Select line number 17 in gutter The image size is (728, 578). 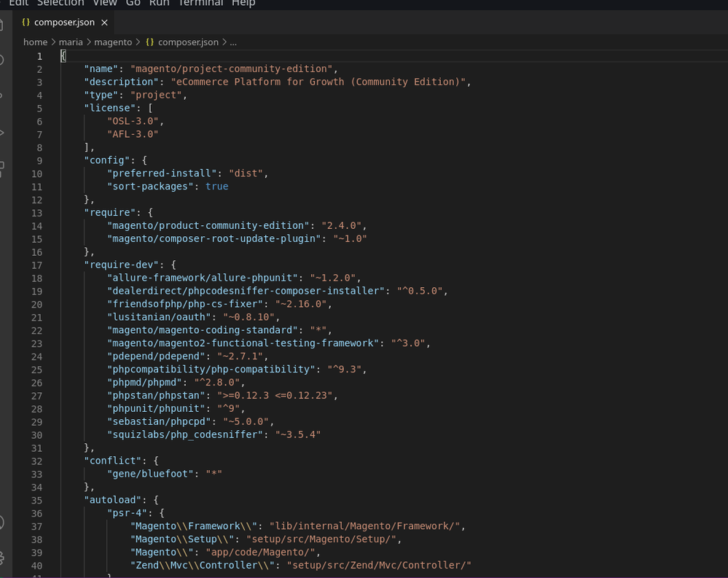(x=37, y=265)
